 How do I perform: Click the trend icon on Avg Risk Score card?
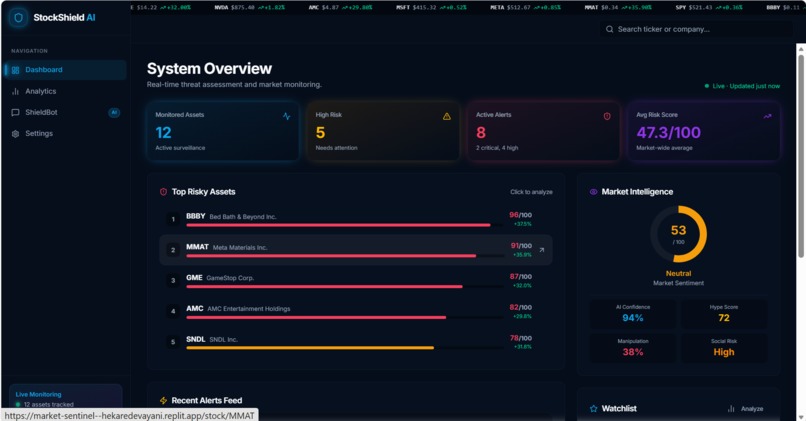pyautogui.click(x=767, y=116)
